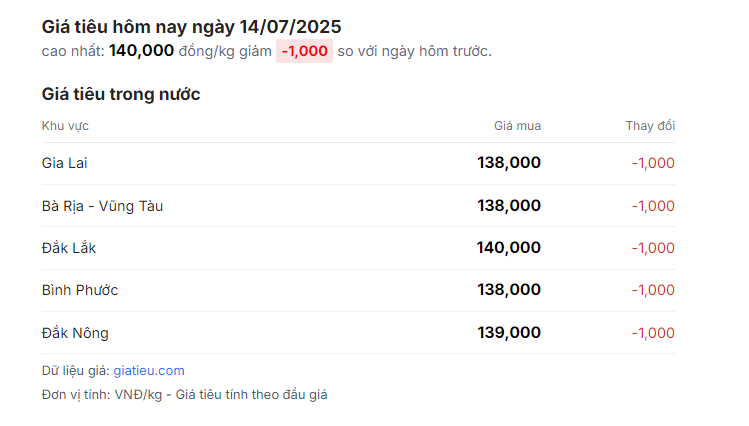This screenshot has height=426, width=749.
Task: Open the giatieu.com source link
Action: [149, 371]
